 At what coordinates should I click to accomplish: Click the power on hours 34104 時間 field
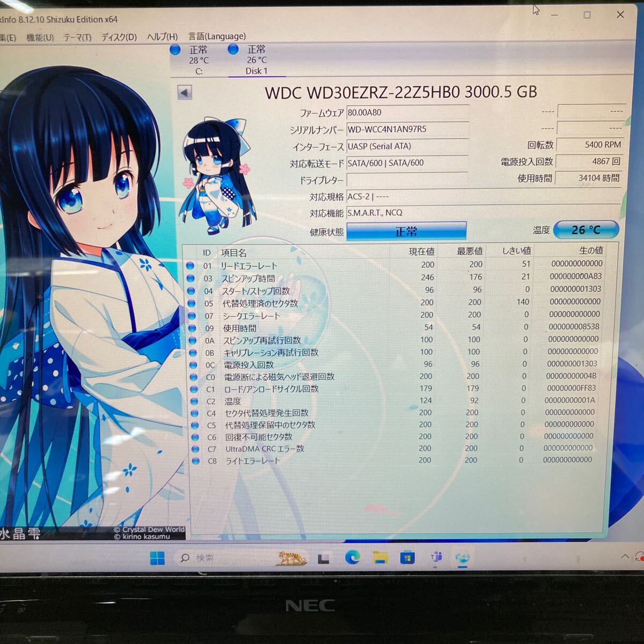[x=589, y=178]
